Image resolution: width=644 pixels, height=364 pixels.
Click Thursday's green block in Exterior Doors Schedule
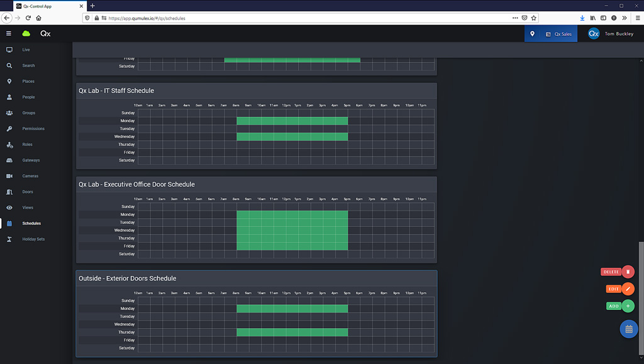292,333
